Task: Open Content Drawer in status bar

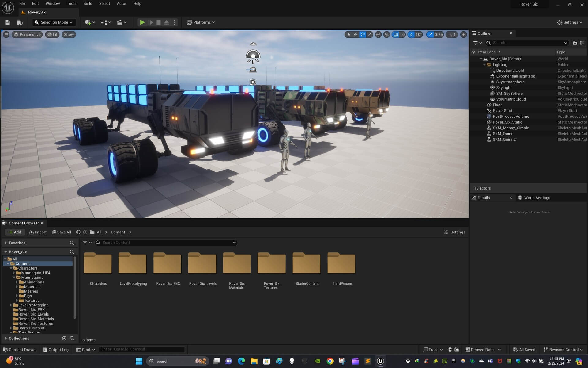Action: coord(20,350)
